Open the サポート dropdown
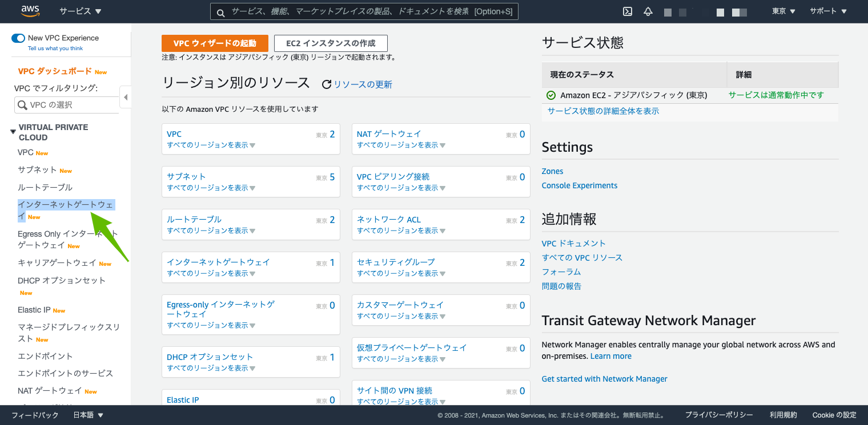Screen dimensions: 868x425 click(x=828, y=11)
